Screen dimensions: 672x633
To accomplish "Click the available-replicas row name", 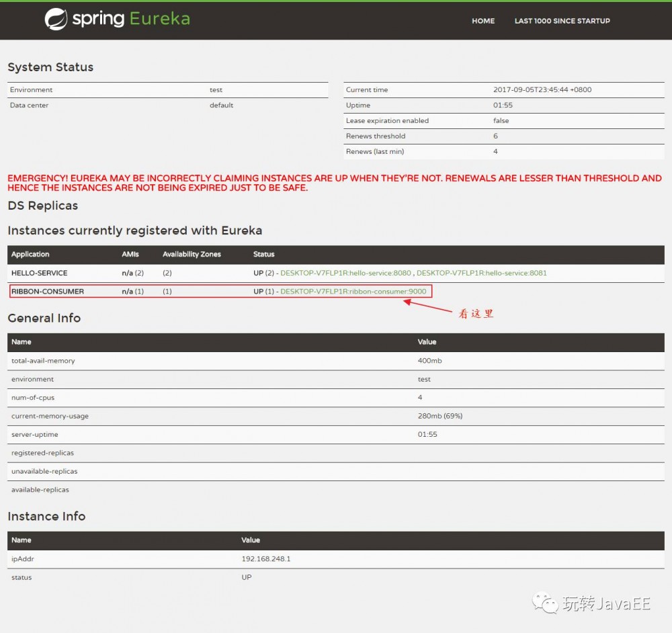I will pos(40,490).
